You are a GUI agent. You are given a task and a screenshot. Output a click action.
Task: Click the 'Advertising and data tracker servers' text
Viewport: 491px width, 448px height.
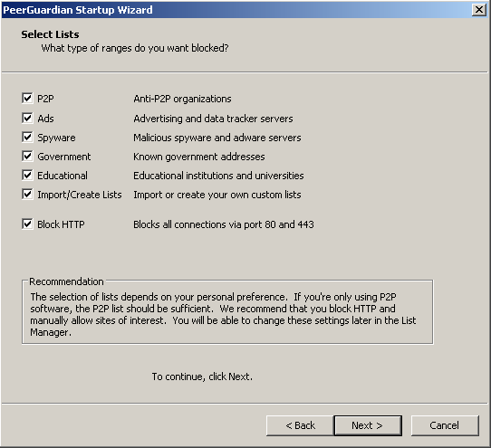click(213, 119)
